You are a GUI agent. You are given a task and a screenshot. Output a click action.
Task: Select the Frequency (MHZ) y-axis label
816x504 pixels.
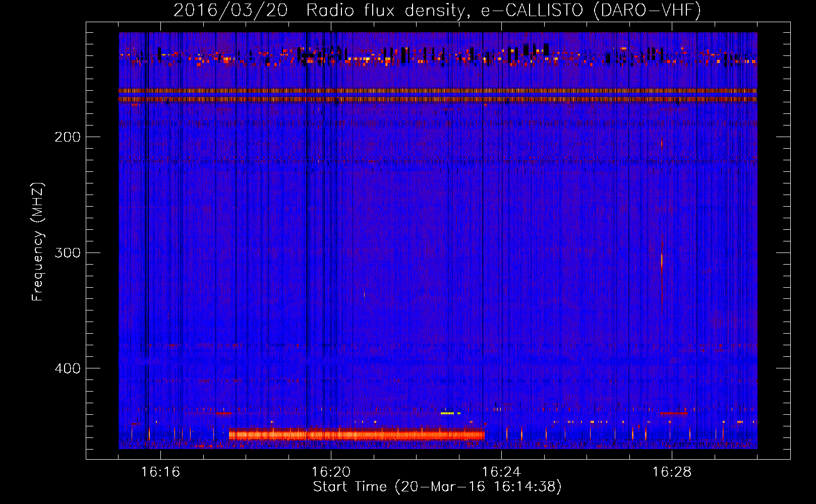(x=38, y=242)
